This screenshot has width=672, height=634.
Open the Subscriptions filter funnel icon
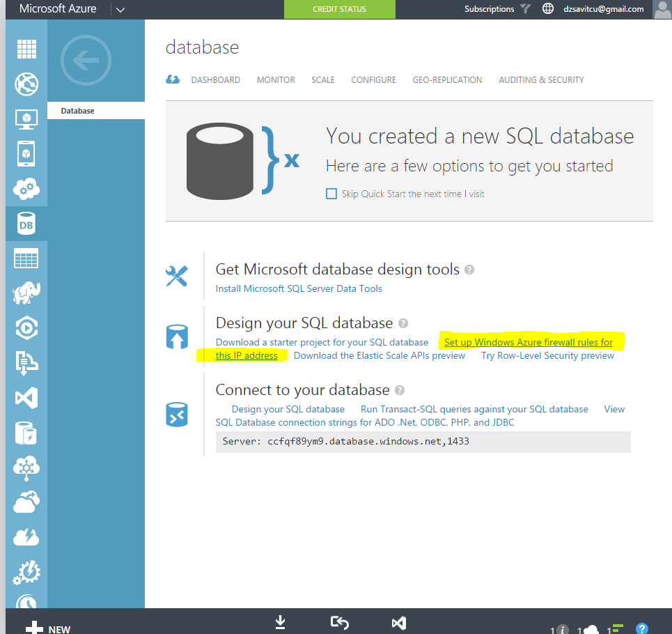[x=526, y=8]
